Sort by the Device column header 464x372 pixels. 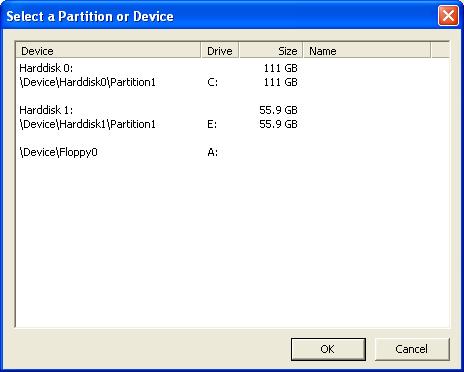(108, 51)
